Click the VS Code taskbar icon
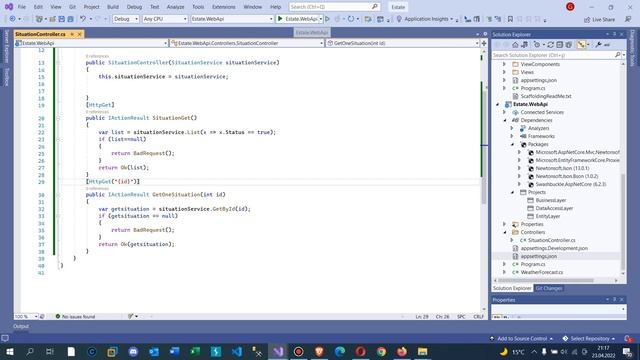The width and height of the screenshot is (640, 360). 237,351
